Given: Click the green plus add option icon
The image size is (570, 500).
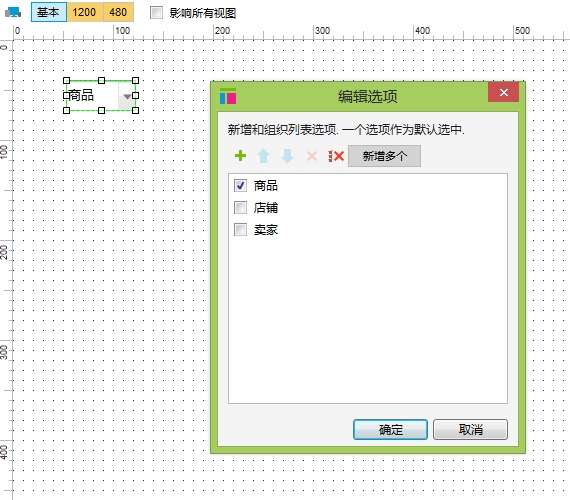Looking at the screenshot, I should pos(240,156).
